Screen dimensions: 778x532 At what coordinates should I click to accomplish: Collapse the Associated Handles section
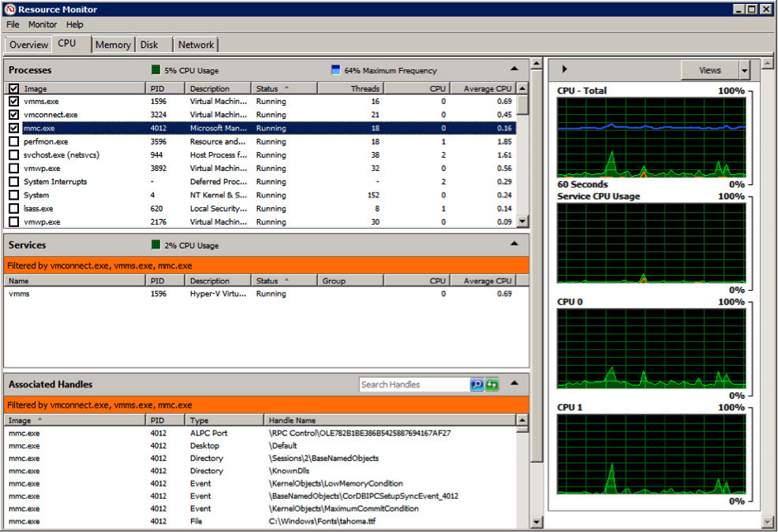[514, 383]
